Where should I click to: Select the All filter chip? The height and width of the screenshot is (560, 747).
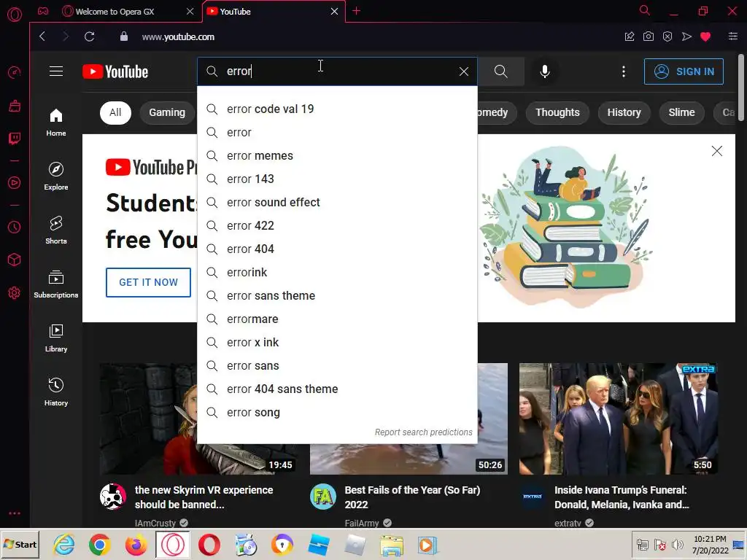115,112
